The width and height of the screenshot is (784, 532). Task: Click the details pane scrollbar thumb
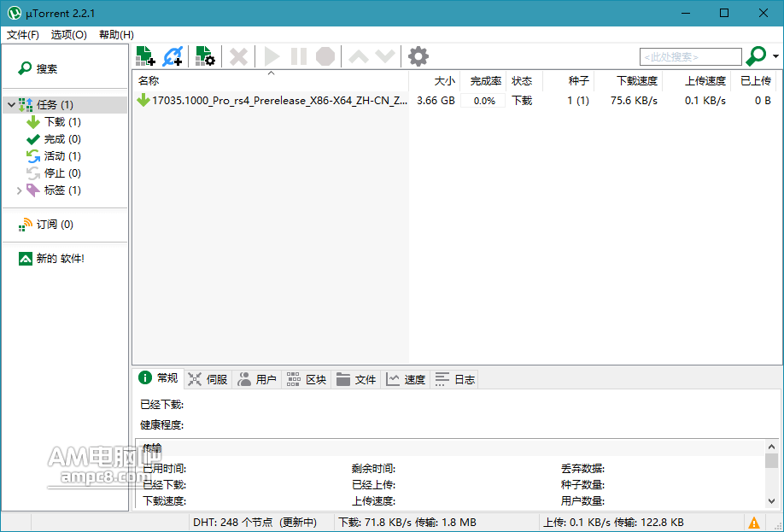(x=771, y=460)
